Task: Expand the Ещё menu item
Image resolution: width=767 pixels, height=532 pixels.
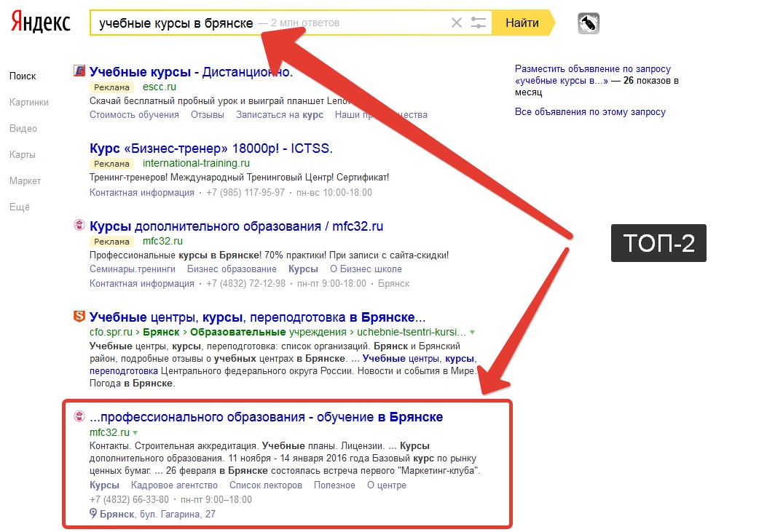Action: point(20,207)
